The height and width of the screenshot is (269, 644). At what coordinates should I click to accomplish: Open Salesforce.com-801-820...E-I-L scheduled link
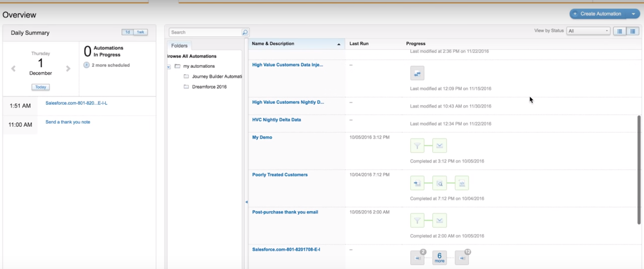[76, 103]
